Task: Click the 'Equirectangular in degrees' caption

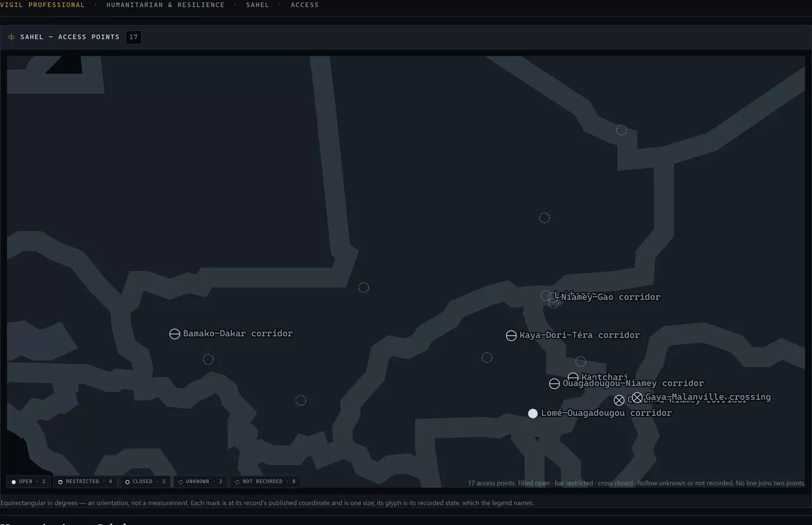Action: (268, 503)
